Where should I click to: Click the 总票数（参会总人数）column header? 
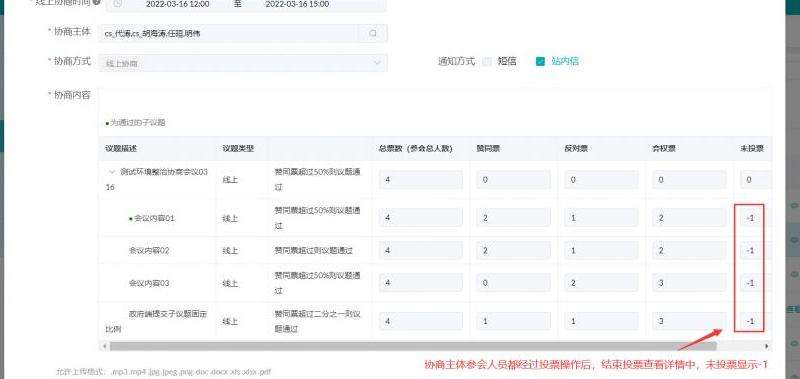pos(416,149)
